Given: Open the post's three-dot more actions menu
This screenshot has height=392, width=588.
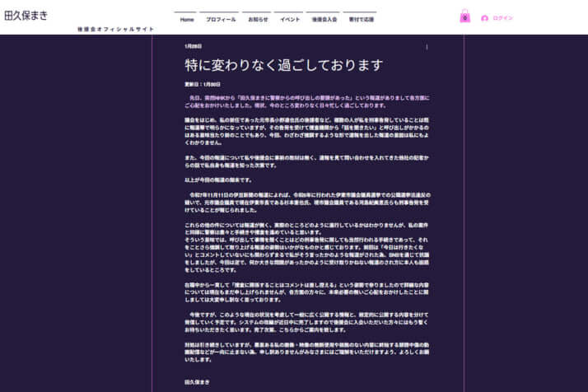Looking at the screenshot, I should tap(427, 47).
